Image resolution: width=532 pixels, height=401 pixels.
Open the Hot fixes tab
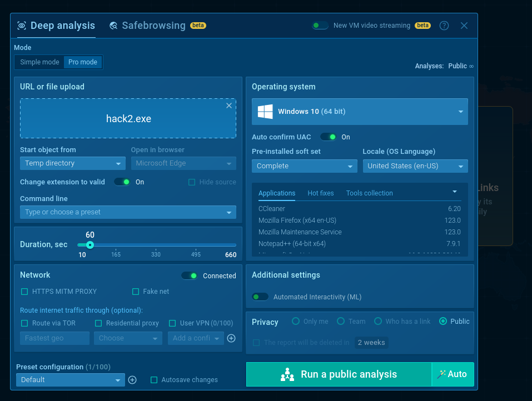pos(321,193)
